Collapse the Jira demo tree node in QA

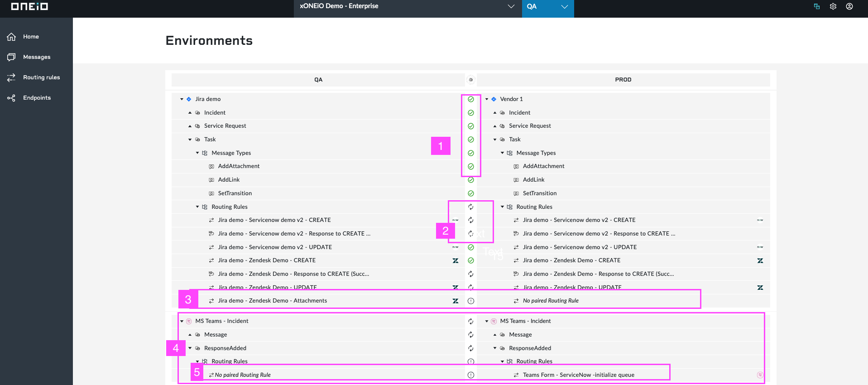tap(182, 99)
